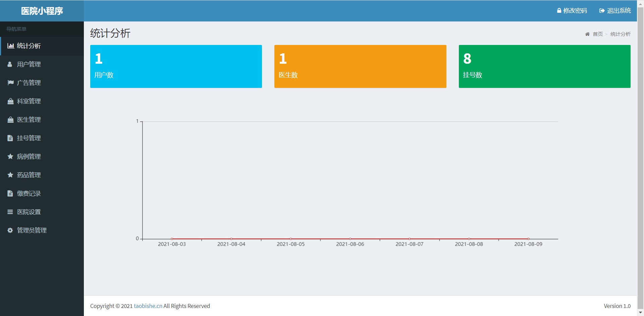Click 导航菜单 sidebar header text
Screen dimensions: 644x316
click(x=16, y=29)
